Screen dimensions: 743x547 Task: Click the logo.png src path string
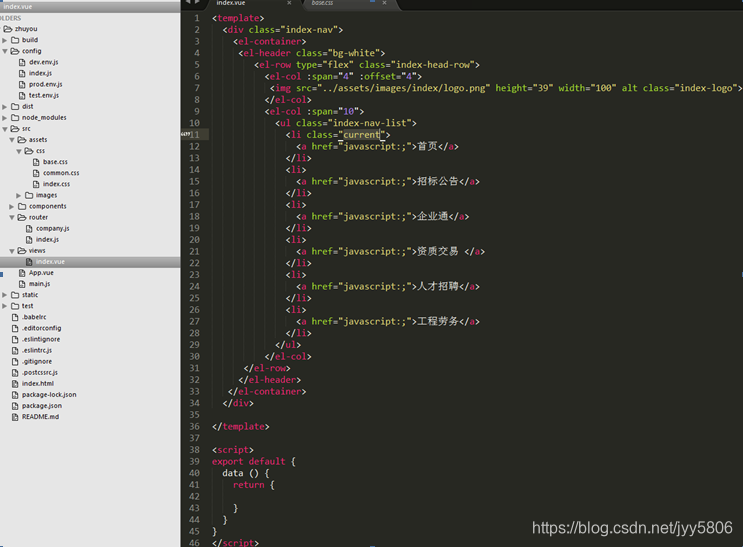[x=404, y=88]
